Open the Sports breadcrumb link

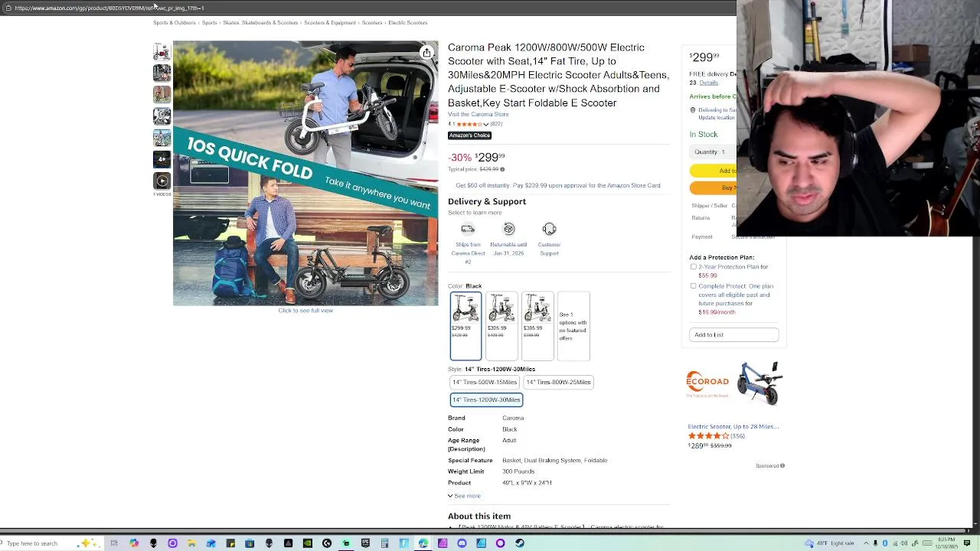coord(209,23)
